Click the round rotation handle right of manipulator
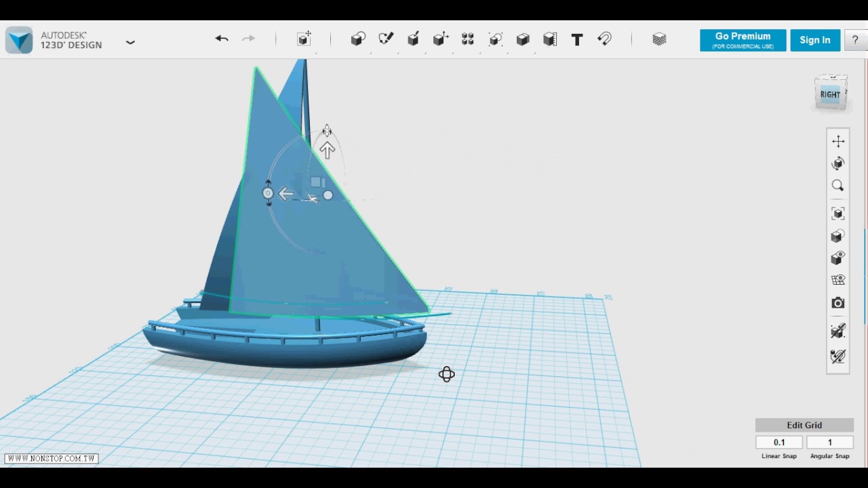Viewport: 868px width, 488px height. pos(328,195)
